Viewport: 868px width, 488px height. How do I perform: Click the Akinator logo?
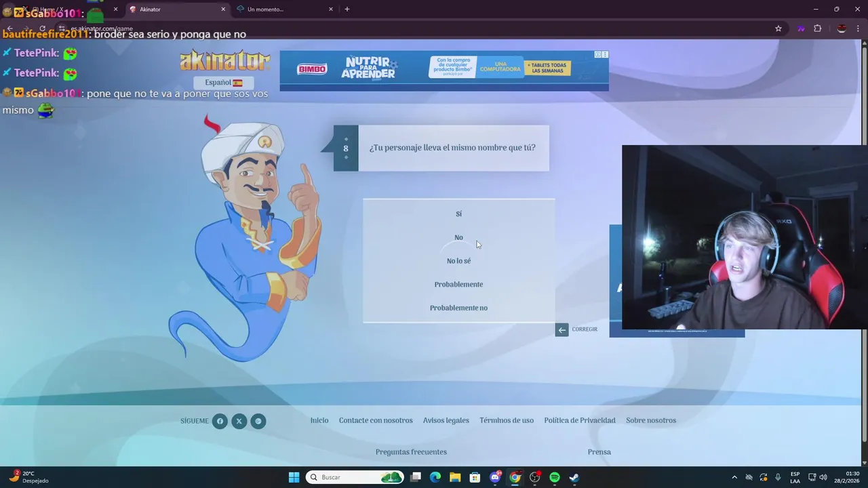(x=225, y=60)
